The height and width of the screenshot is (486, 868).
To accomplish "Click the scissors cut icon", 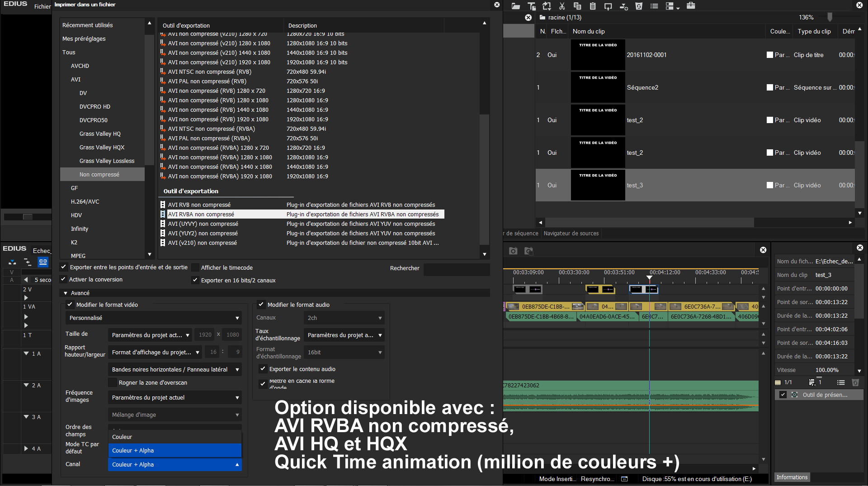I will click(x=562, y=6).
